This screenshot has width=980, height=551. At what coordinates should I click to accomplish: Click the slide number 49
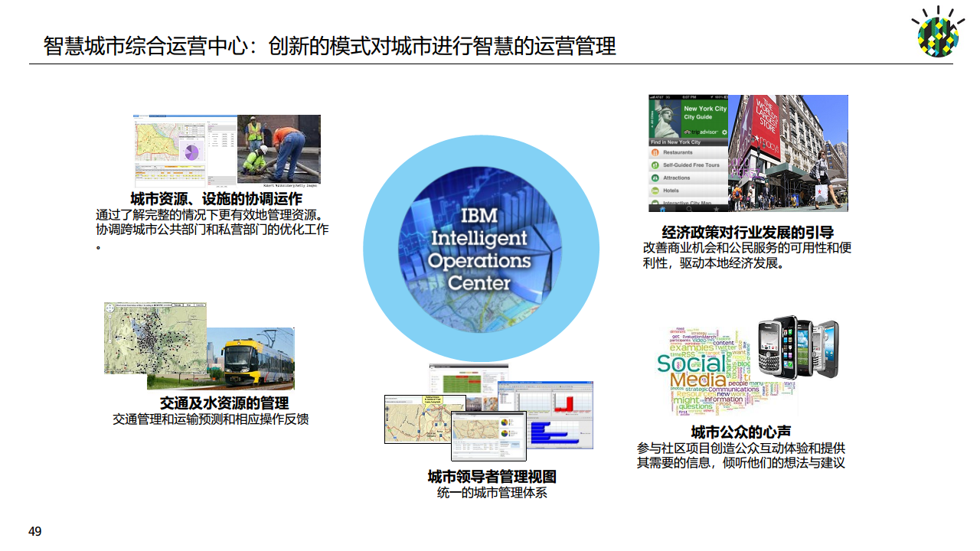pyautogui.click(x=35, y=531)
